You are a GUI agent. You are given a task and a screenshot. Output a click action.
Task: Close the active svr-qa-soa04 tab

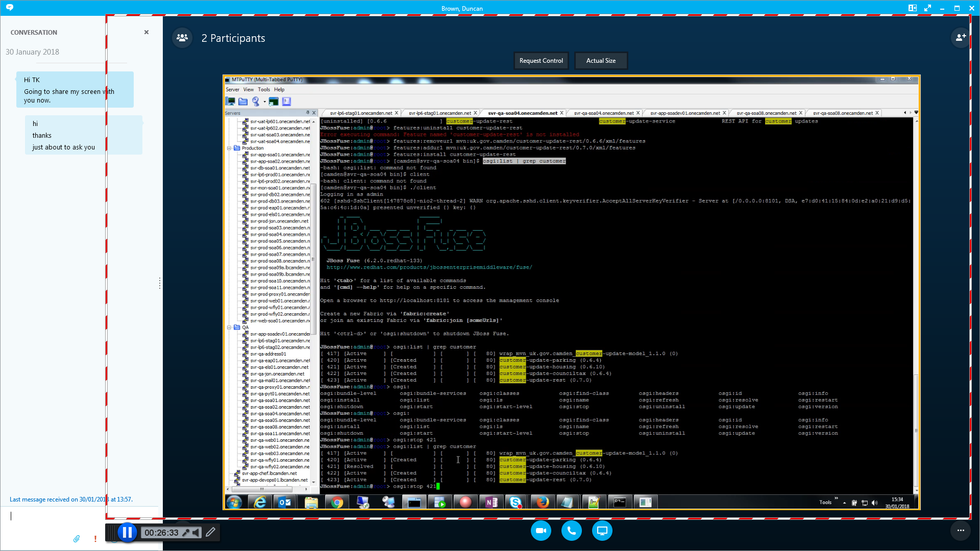pos(561,113)
